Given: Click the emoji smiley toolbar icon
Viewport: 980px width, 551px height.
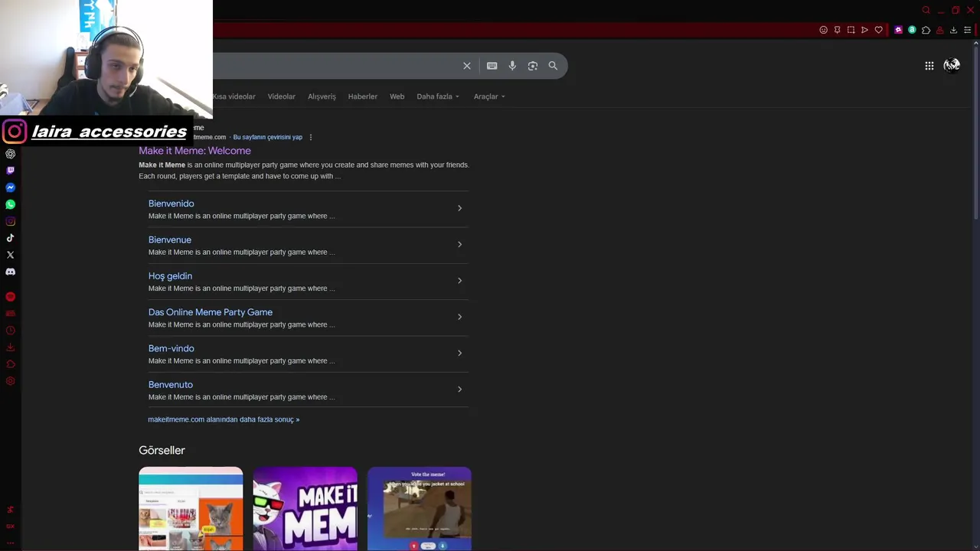Looking at the screenshot, I should 824,30.
